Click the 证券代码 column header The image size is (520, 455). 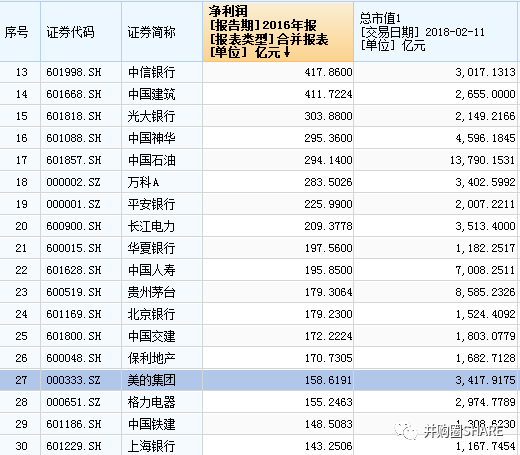pos(81,32)
